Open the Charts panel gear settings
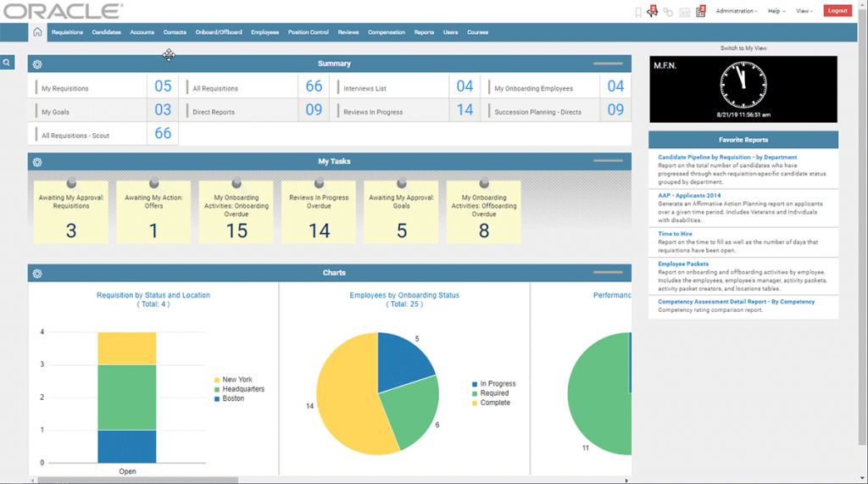This screenshot has width=868, height=484. [x=37, y=274]
